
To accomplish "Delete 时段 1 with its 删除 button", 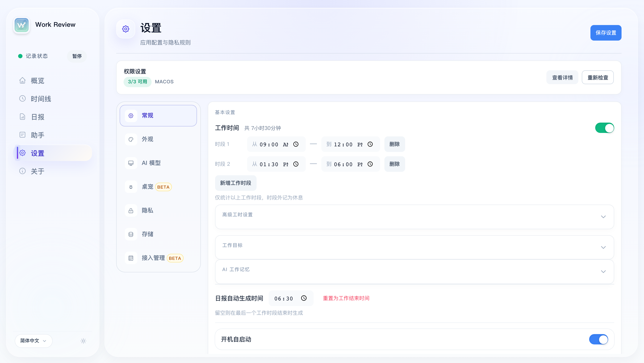I will tap(395, 144).
